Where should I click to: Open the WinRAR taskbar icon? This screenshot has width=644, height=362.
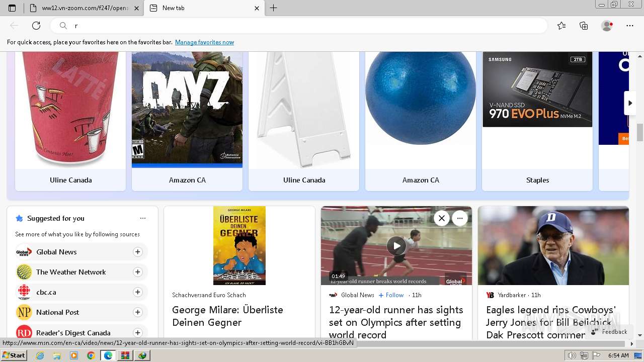(x=125, y=355)
